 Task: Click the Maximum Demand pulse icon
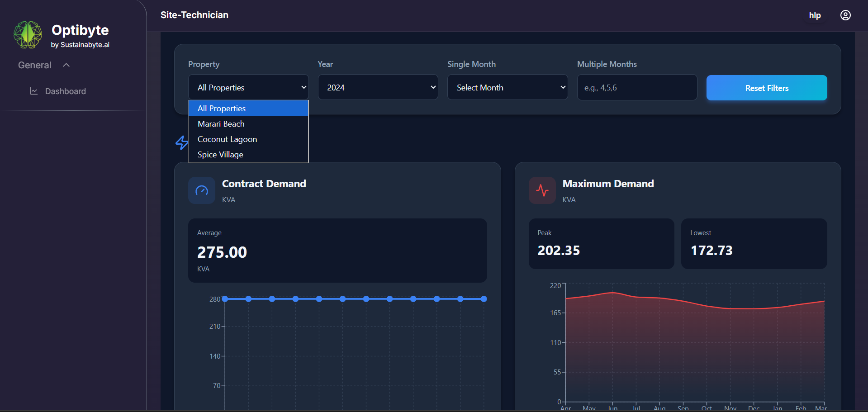542,190
